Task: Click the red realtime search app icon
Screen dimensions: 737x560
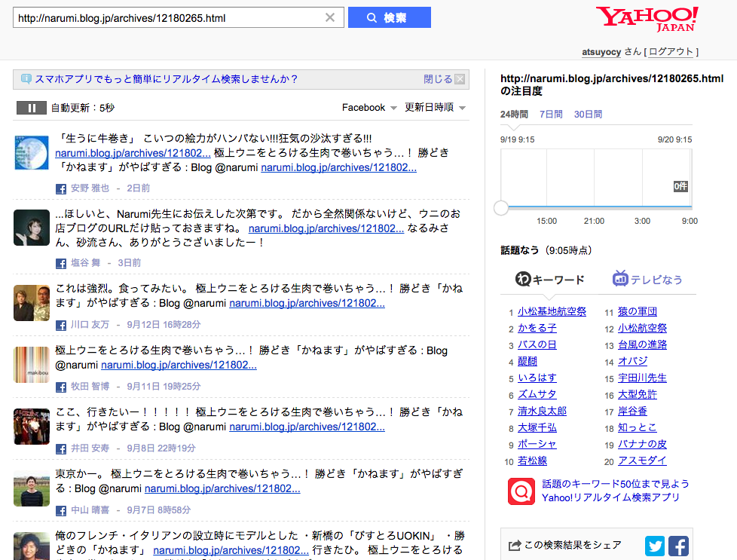Action: [x=521, y=491]
